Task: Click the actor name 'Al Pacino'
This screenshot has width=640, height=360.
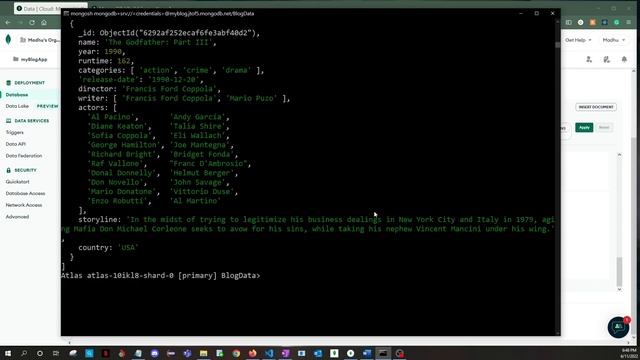Action: pyautogui.click(x=111, y=117)
